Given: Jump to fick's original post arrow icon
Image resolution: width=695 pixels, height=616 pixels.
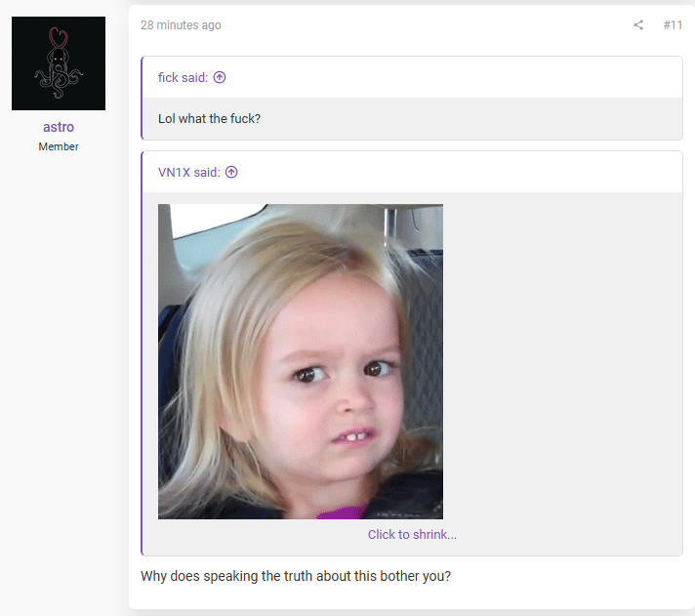Looking at the screenshot, I should 220,77.
